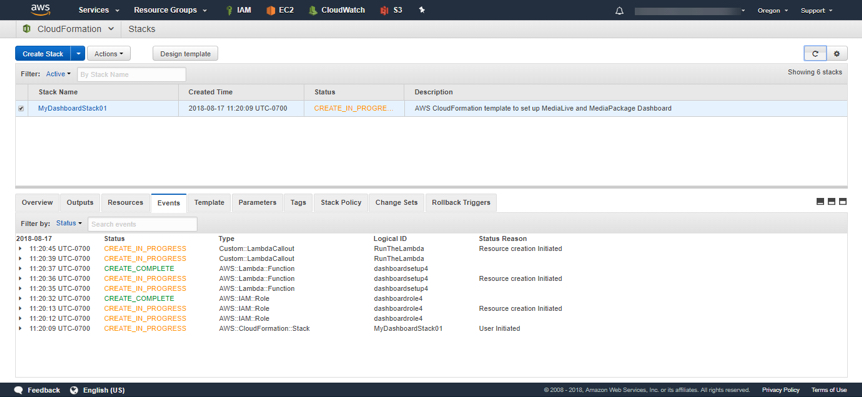Click the User Initiated status reason
This screenshot has height=397, width=862.
[499, 328]
